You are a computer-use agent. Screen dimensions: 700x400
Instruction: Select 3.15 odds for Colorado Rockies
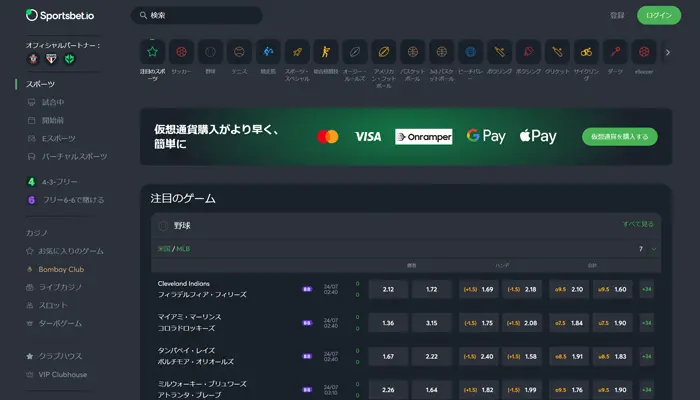click(x=432, y=323)
